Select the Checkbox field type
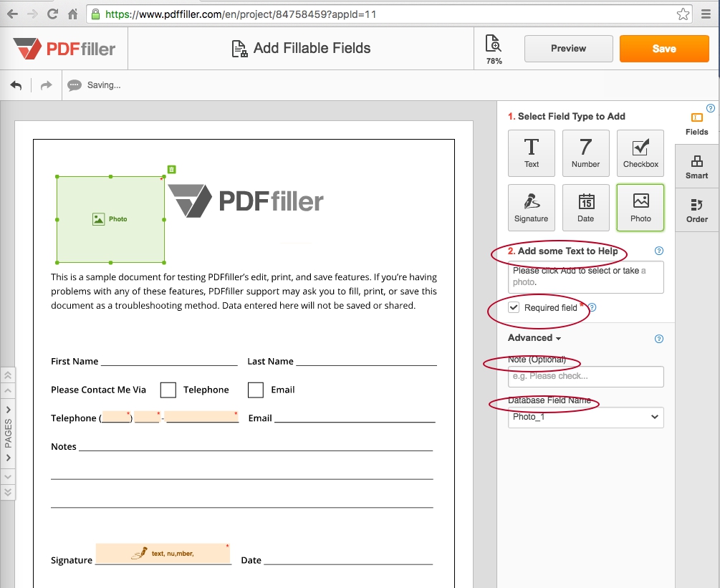Screen dimensions: 720x588 tap(640, 153)
